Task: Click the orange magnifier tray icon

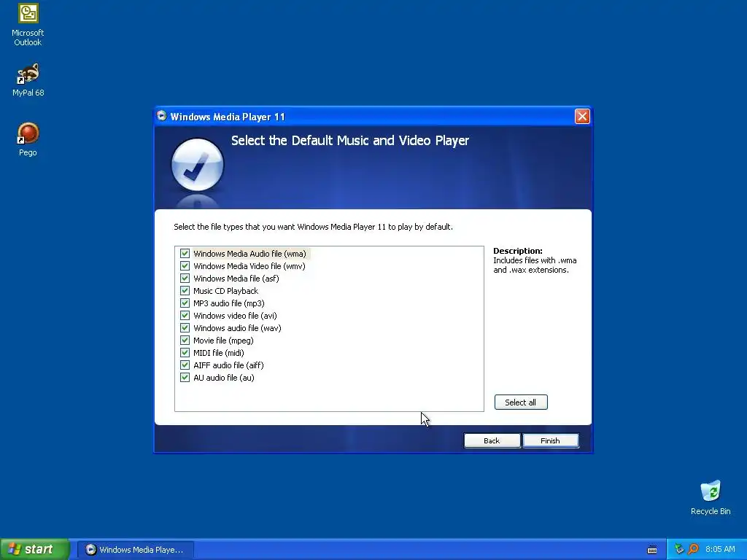Action: pos(694,549)
